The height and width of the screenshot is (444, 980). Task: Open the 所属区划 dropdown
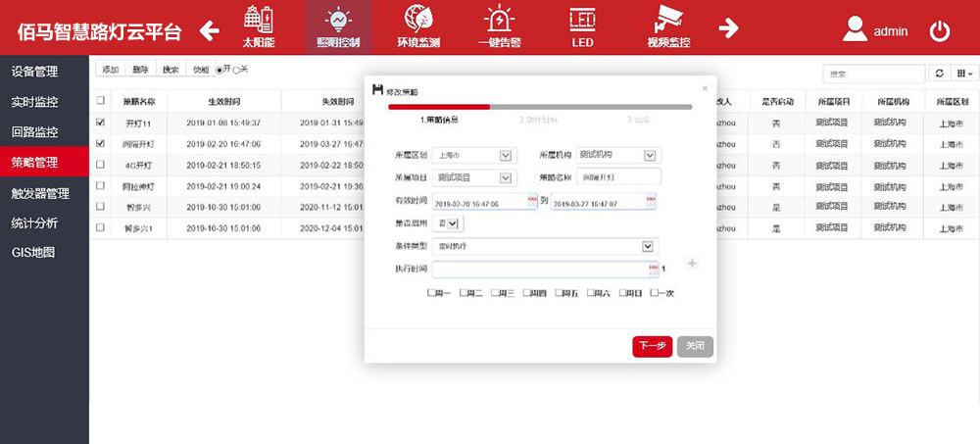tap(475, 156)
